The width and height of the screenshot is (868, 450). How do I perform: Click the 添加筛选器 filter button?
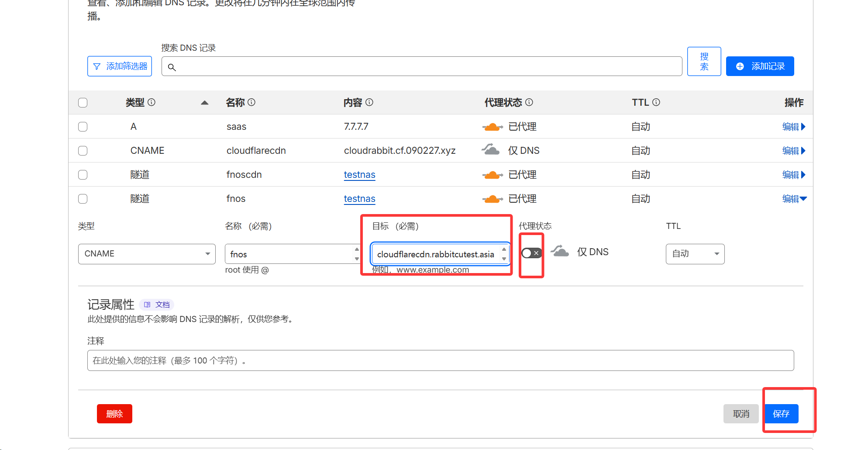(120, 66)
